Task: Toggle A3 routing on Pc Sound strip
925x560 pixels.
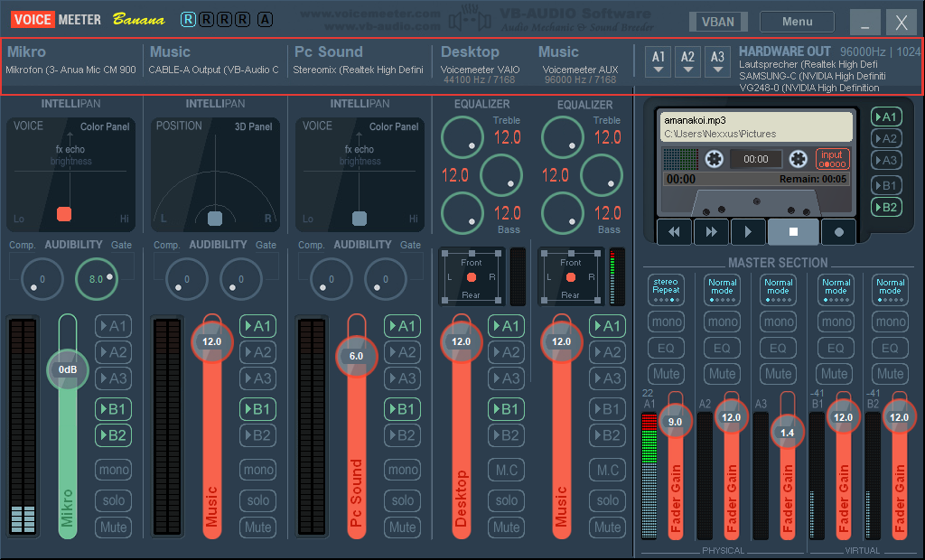Action: (x=402, y=378)
